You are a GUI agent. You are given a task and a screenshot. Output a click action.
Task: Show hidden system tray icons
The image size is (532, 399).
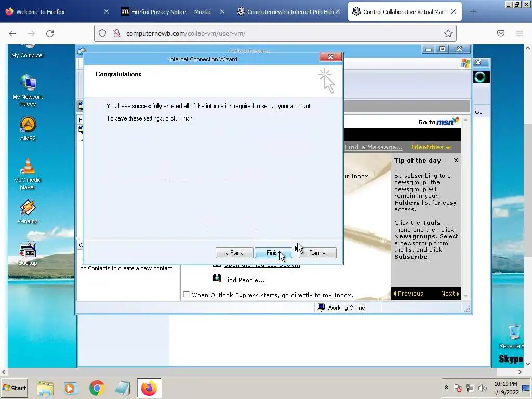446,388
